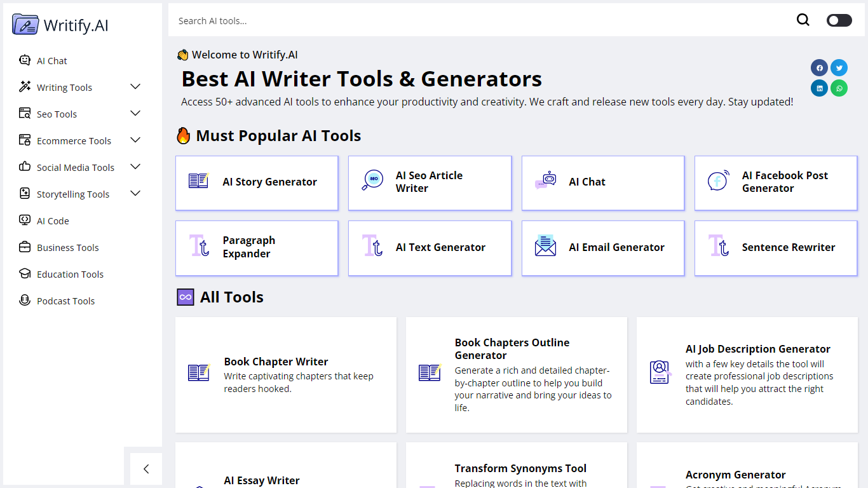Click the Business Tools briefcase icon
The height and width of the screenshot is (488, 868).
25,247
